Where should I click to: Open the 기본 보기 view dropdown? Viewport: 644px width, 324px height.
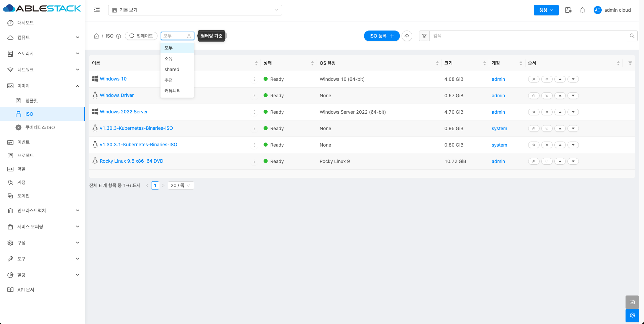[195, 10]
